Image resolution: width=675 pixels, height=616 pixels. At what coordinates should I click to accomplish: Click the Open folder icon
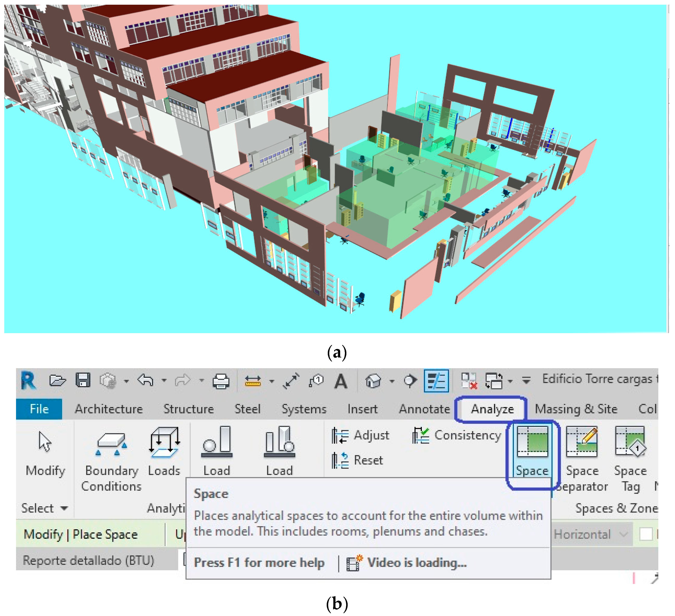(57, 380)
